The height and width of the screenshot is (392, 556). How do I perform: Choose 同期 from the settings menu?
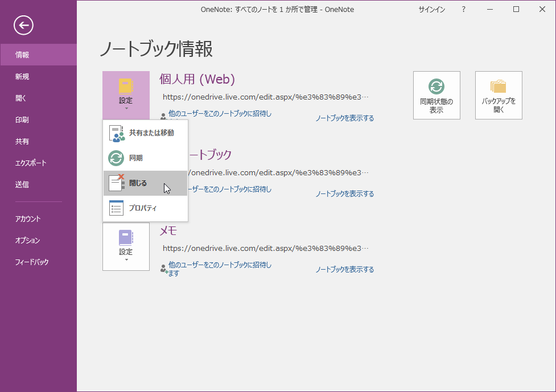(145, 158)
